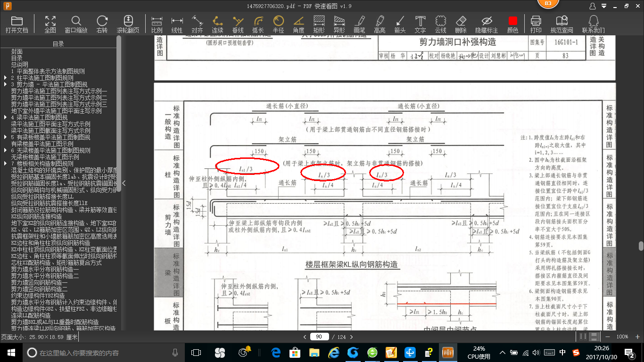Select the 线性 linear measure tool
Image resolution: width=644 pixels, height=362 pixels.
tap(177, 24)
